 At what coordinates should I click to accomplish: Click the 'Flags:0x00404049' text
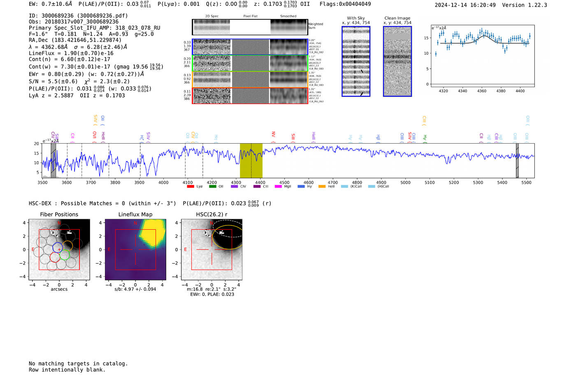click(345, 4)
